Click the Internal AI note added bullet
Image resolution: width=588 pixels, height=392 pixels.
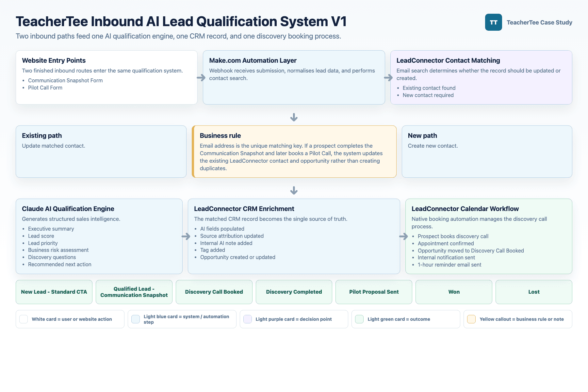(226, 243)
